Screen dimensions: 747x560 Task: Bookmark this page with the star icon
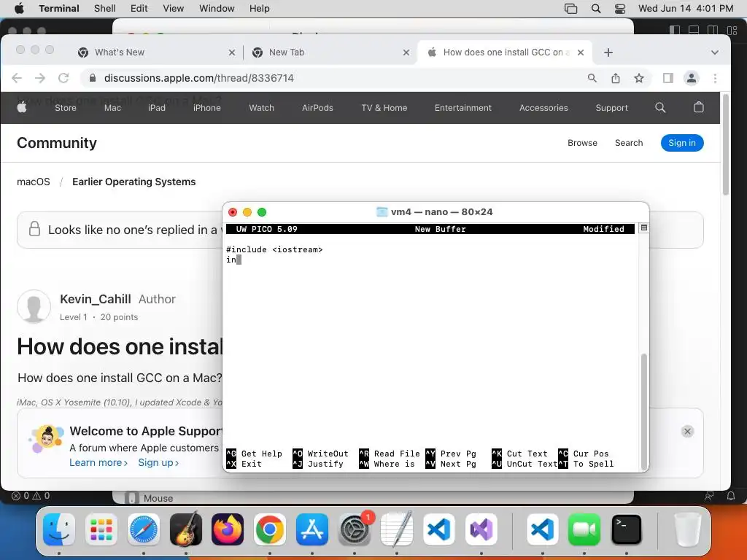[639, 78]
